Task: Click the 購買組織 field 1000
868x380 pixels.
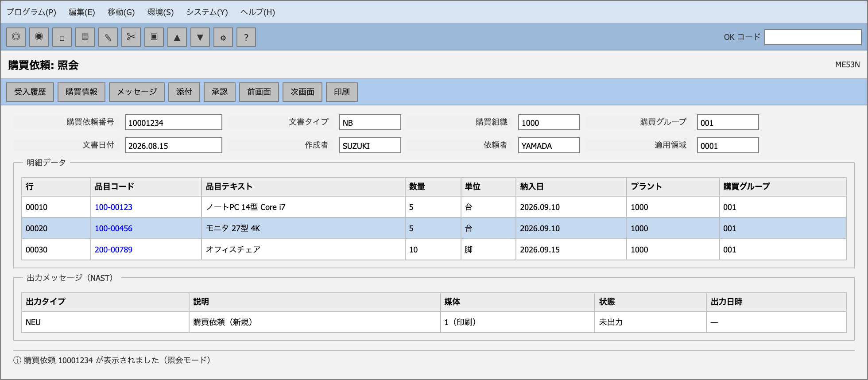Action: (x=549, y=122)
